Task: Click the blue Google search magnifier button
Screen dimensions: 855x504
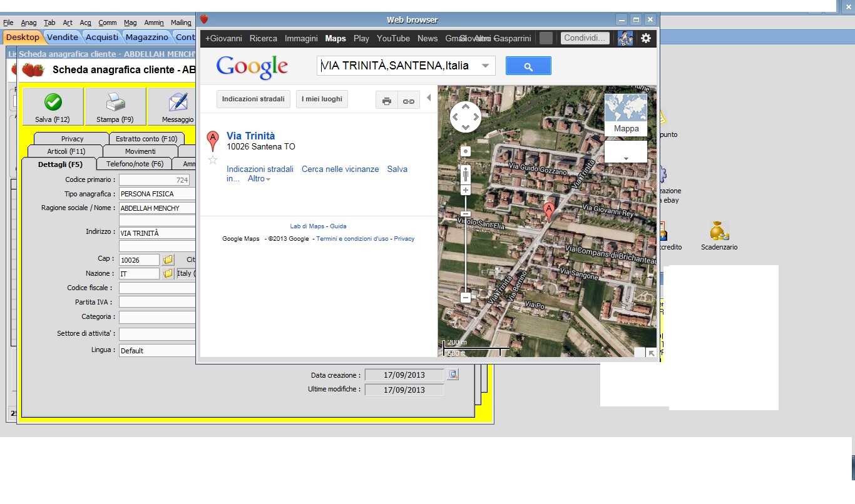Action: [x=528, y=66]
